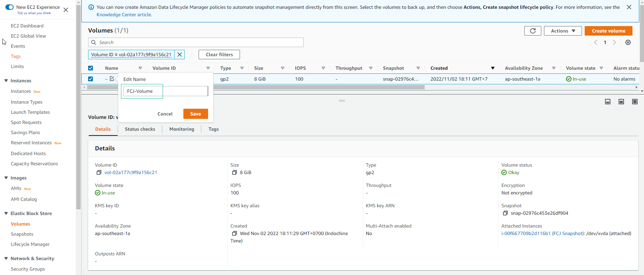The height and width of the screenshot is (275, 644).
Task: Sort by the Snapshot column arrow
Action: point(418,68)
